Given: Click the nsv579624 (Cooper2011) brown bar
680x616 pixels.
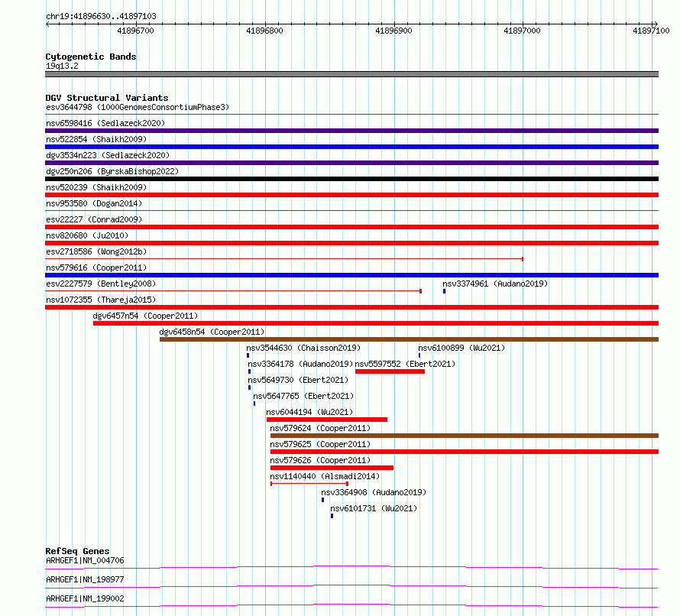Looking at the screenshot, I should (465, 436).
